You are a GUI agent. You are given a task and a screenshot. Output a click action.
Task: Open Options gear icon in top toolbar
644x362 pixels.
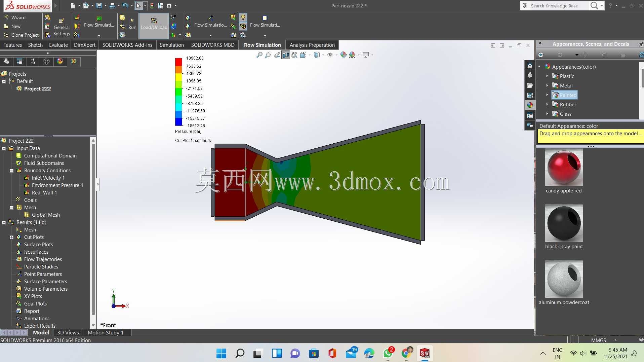[x=169, y=5]
